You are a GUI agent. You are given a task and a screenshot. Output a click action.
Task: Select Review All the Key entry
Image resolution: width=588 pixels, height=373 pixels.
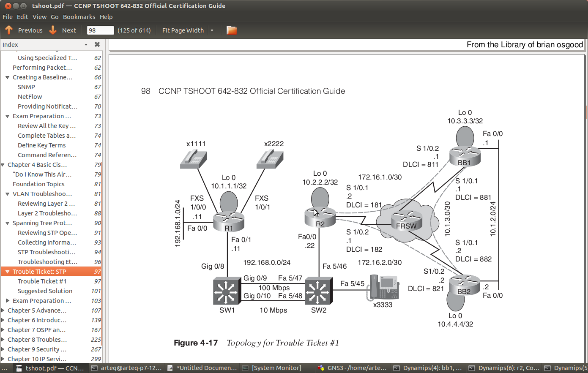coord(46,126)
